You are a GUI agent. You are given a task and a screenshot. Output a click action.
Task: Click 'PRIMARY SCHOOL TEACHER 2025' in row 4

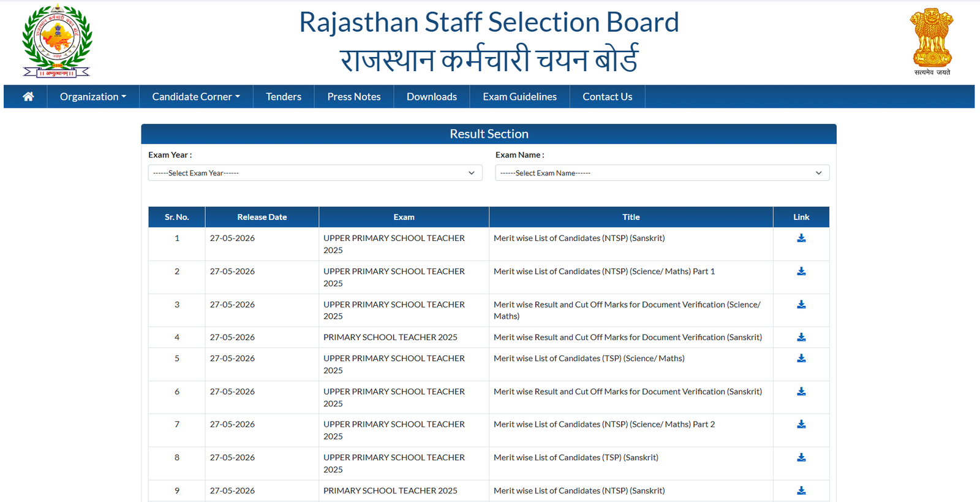tap(390, 338)
